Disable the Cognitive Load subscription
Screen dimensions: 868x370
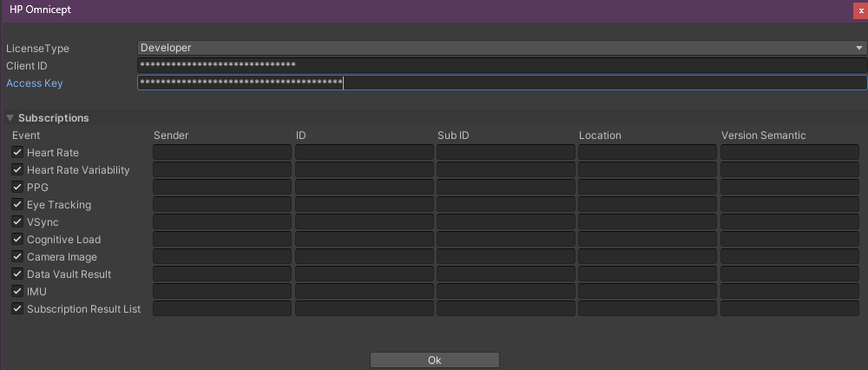[x=17, y=240]
